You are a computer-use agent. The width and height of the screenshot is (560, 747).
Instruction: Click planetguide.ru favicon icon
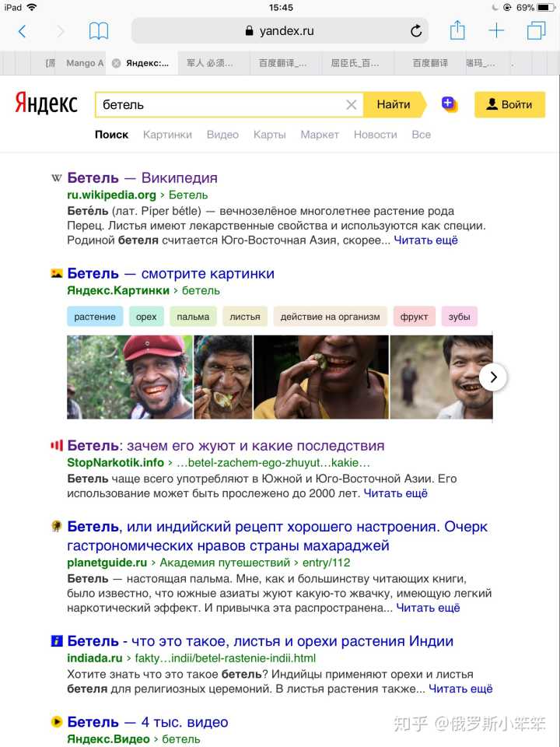tap(56, 527)
